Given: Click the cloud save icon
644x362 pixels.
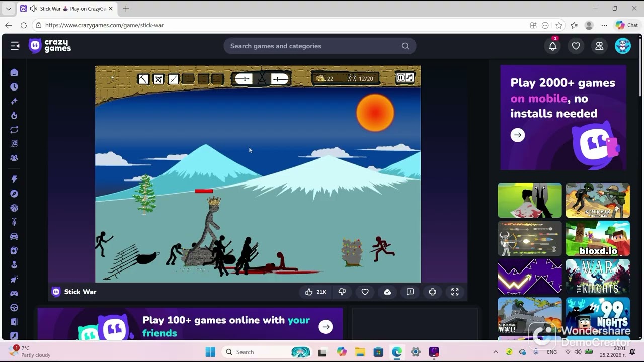Looking at the screenshot, I should pyautogui.click(x=387, y=292).
